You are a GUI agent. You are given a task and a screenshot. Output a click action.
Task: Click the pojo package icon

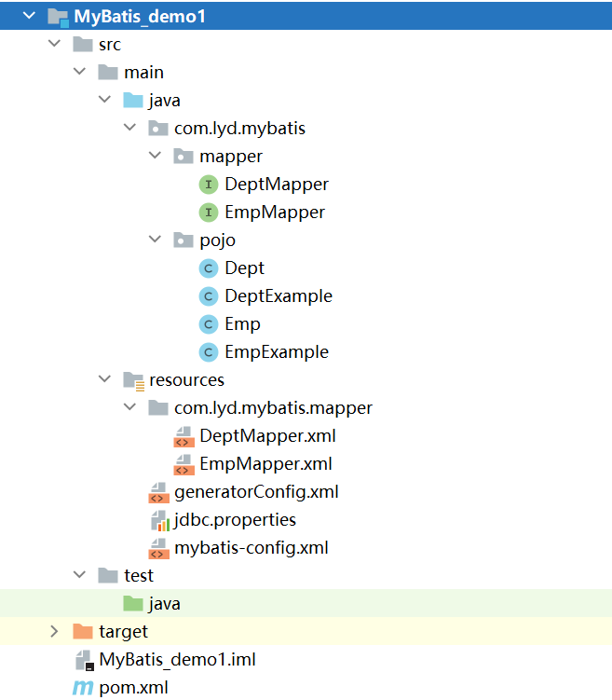coord(183,240)
